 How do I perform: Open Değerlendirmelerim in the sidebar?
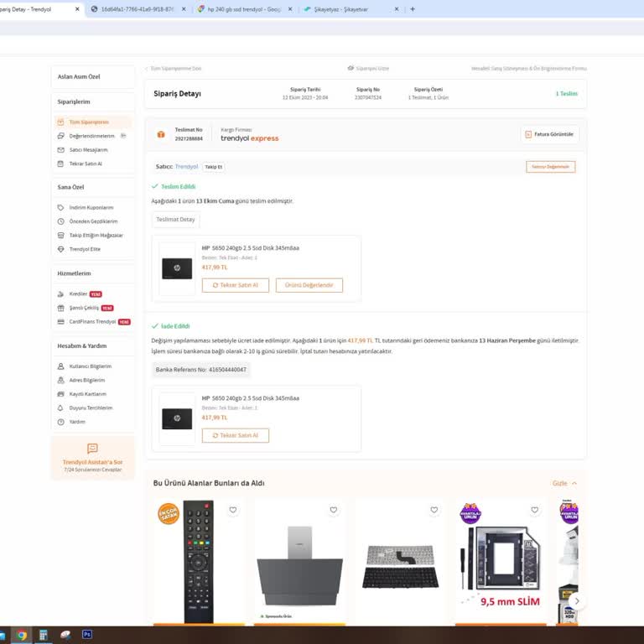tap(91, 136)
